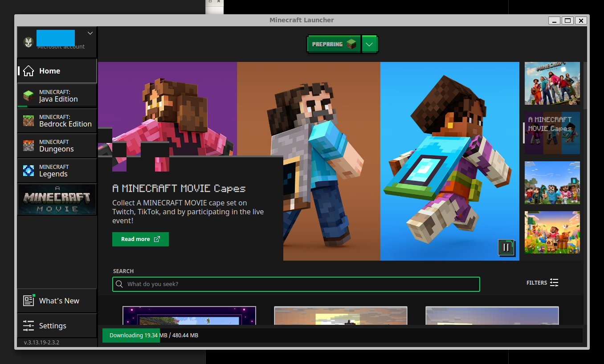Expand the account dropdown chevron

click(x=90, y=33)
